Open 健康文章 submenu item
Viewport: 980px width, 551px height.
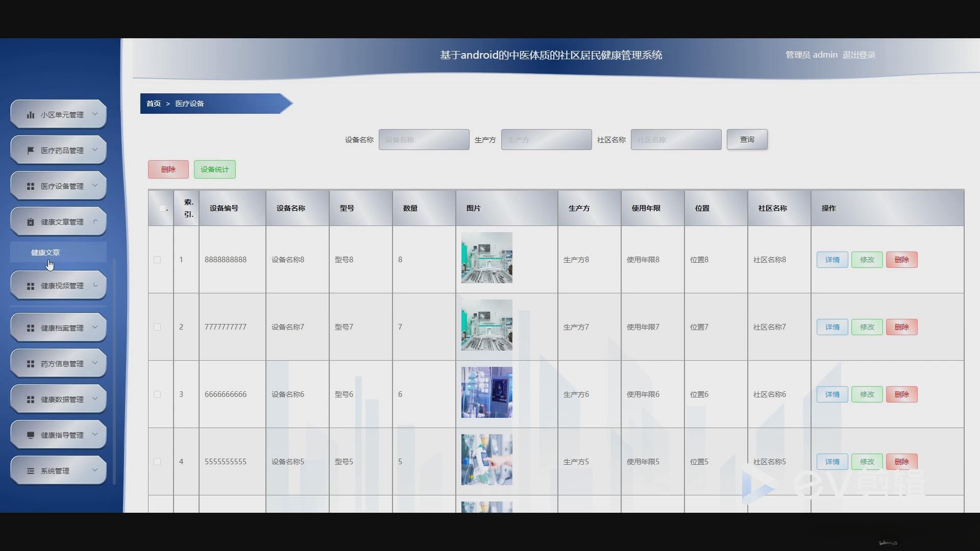(45, 253)
